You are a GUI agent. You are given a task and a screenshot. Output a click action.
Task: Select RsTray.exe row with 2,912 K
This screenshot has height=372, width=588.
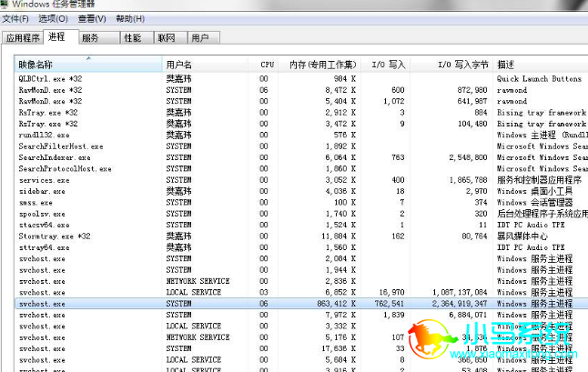301,113
